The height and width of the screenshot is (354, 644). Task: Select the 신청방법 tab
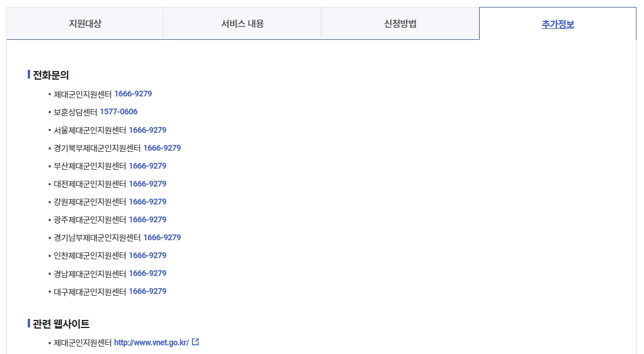(400, 23)
